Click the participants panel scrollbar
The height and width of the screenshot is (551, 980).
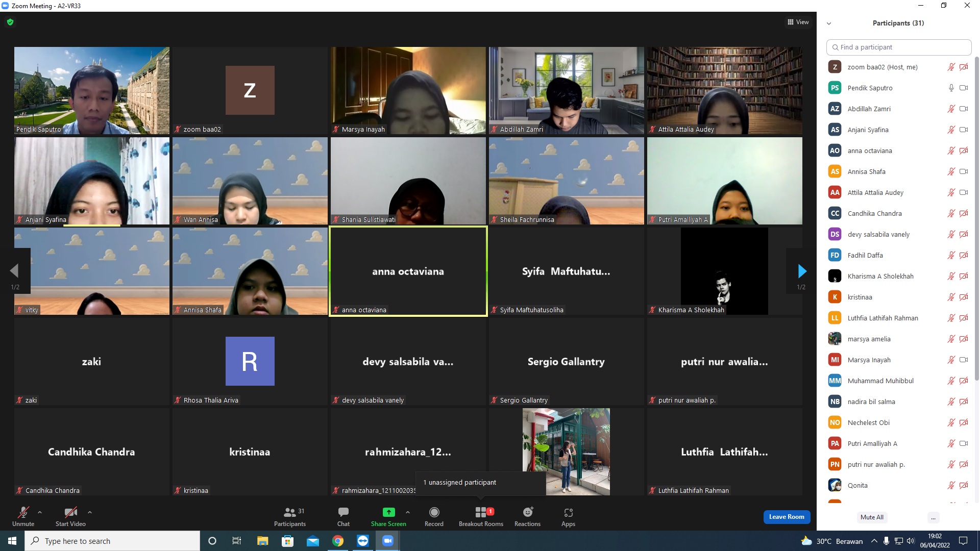point(976,219)
